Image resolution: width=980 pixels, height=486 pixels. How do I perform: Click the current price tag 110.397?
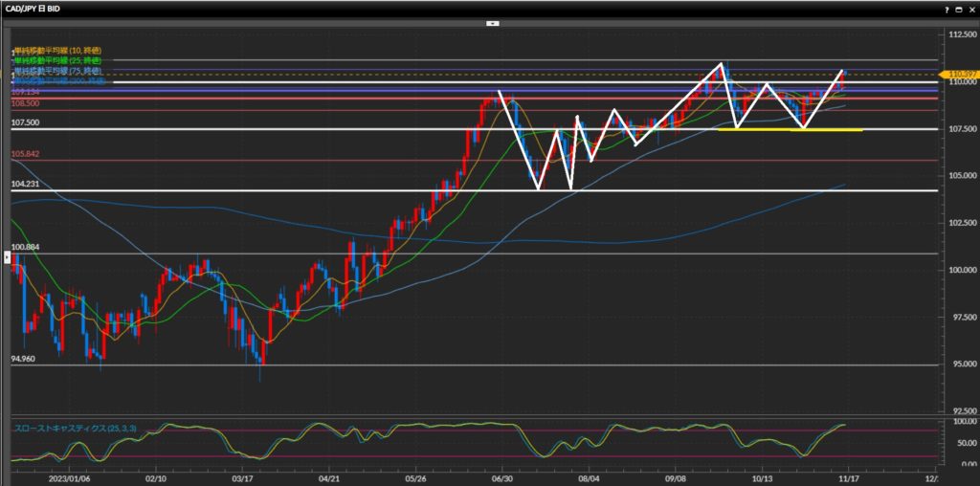pyautogui.click(x=958, y=74)
